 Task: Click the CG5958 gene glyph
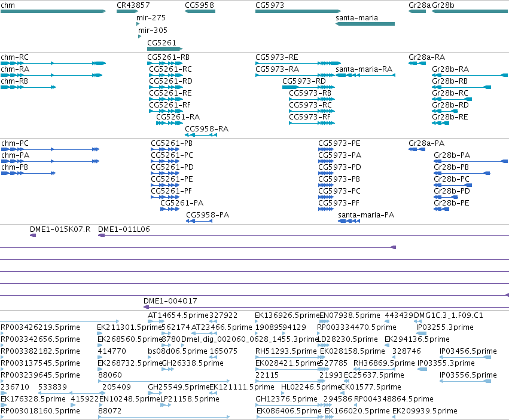pyautogui.click(x=200, y=11)
